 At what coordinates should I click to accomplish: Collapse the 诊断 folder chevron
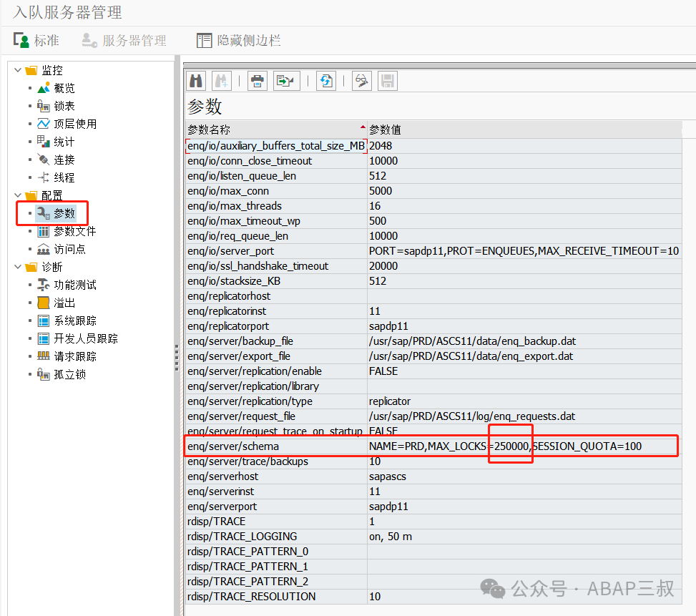coord(18,267)
